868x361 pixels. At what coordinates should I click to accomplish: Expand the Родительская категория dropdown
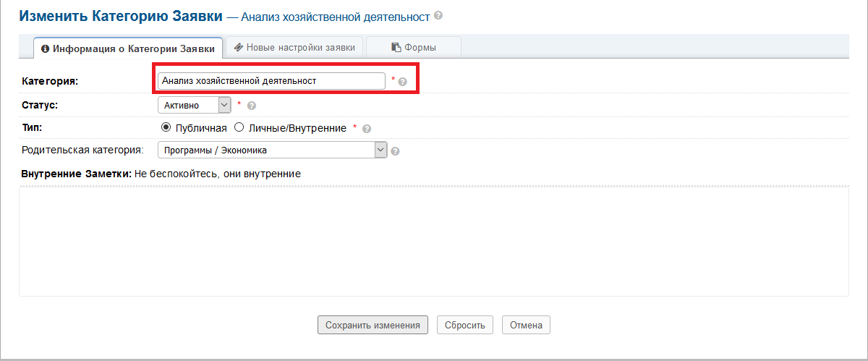(x=273, y=150)
